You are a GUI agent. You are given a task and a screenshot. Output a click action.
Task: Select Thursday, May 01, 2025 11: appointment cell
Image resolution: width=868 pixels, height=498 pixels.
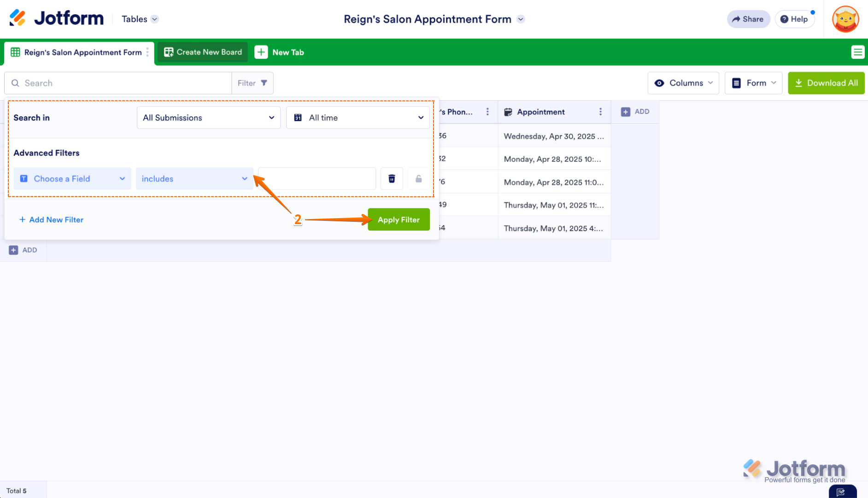coord(554,205)
